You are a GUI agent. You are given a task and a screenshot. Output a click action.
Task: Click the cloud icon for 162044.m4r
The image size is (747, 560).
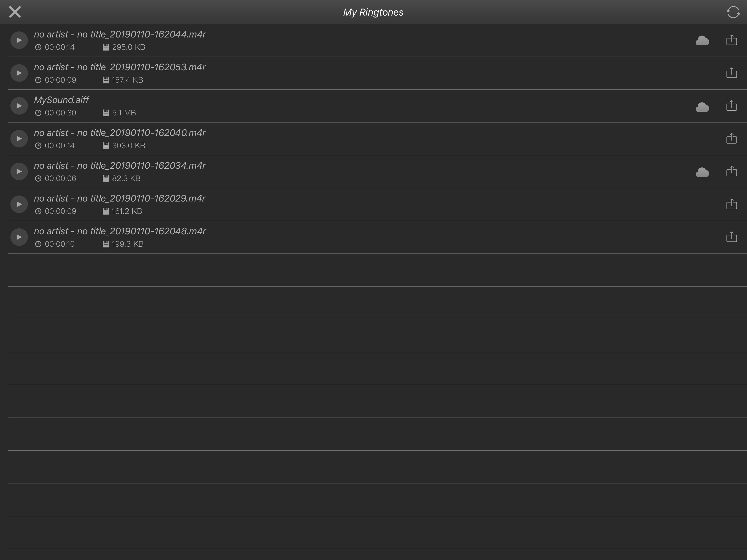click(x=702, y=40)
